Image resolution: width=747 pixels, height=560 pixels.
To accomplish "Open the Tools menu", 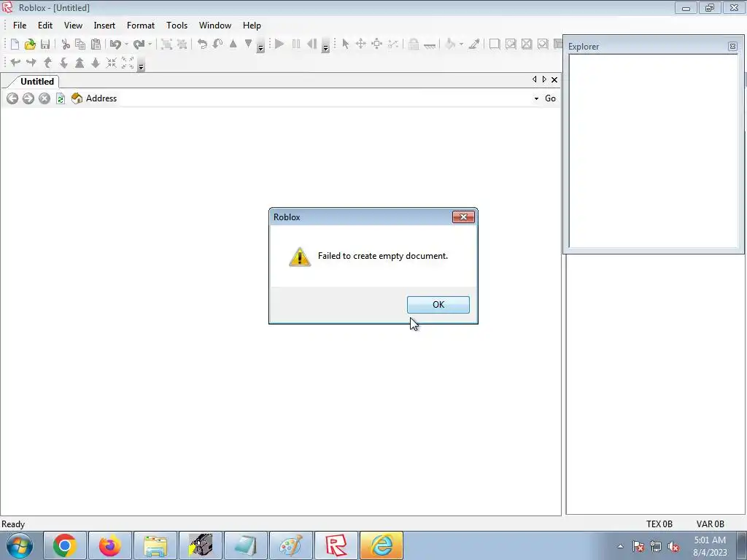I will coord(177,26).
